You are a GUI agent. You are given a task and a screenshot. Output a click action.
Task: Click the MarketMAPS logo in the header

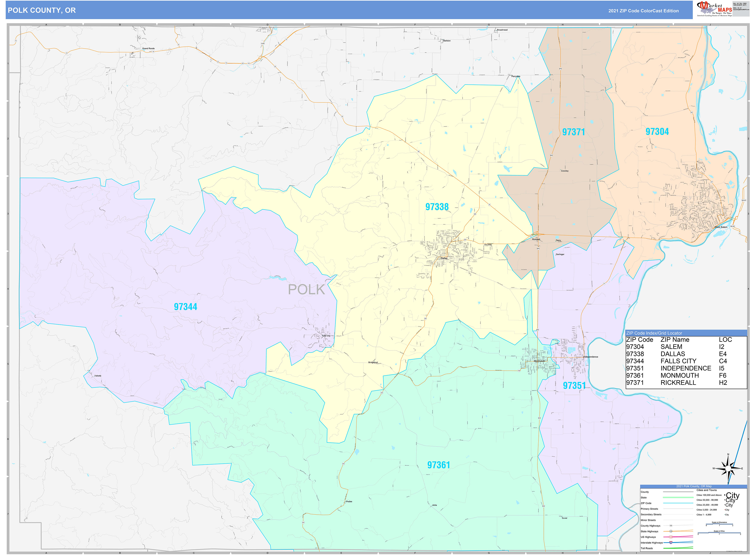tap(714, 9)
